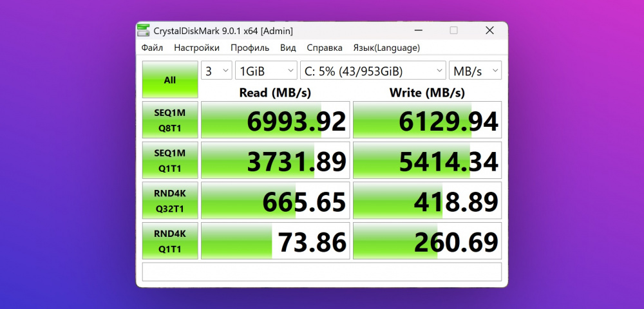
Task: Expand the test count dropdown showing 3
Action: [x=216, y=71]
